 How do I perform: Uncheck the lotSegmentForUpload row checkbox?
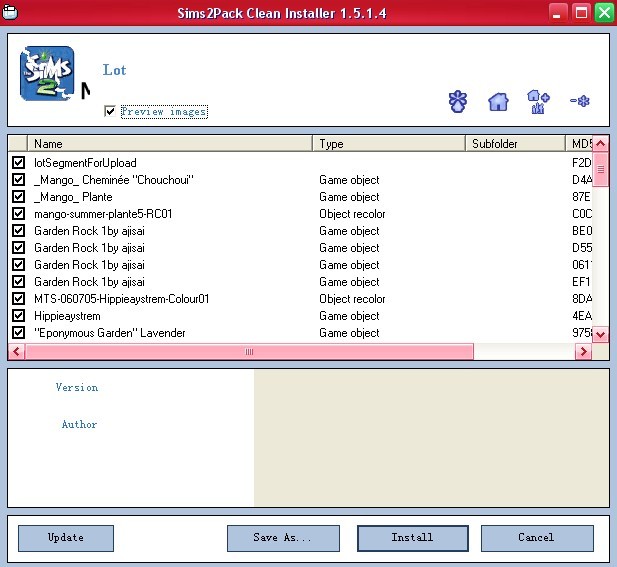[18, 163]
